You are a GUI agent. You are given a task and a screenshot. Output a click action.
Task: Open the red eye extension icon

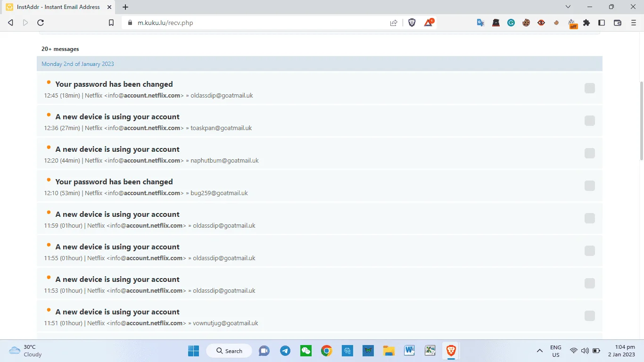541,23
